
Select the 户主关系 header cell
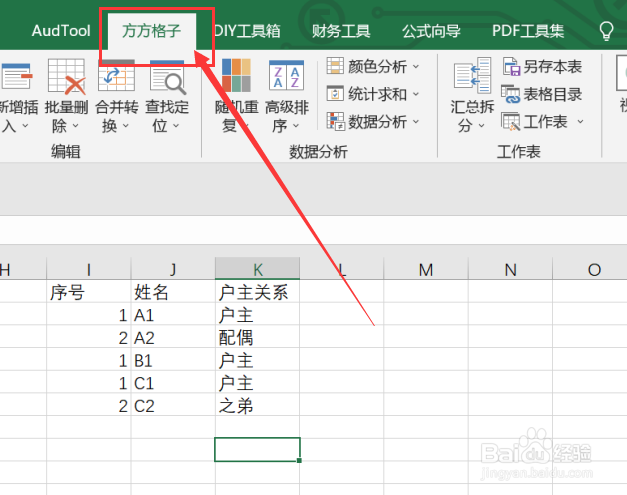(258, 291)
